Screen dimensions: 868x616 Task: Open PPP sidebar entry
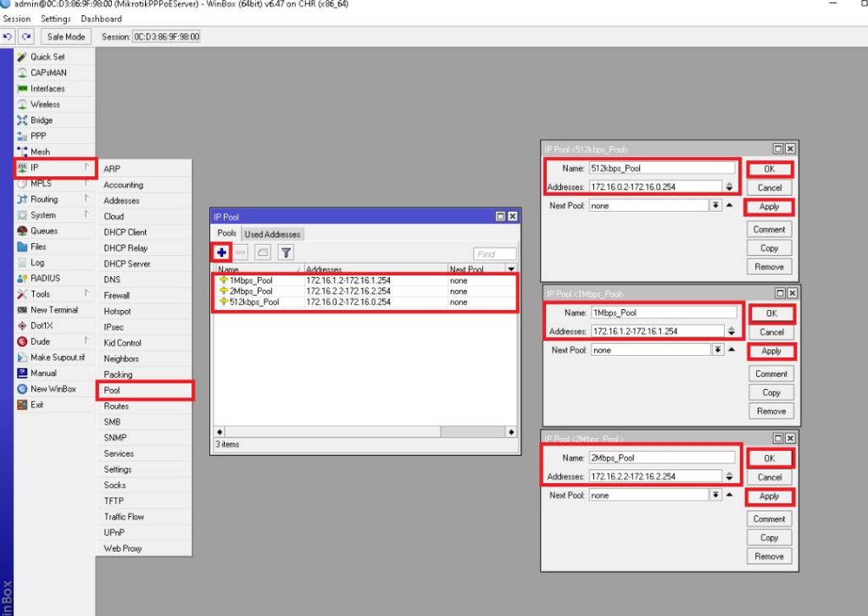click(x=54, y=136)
